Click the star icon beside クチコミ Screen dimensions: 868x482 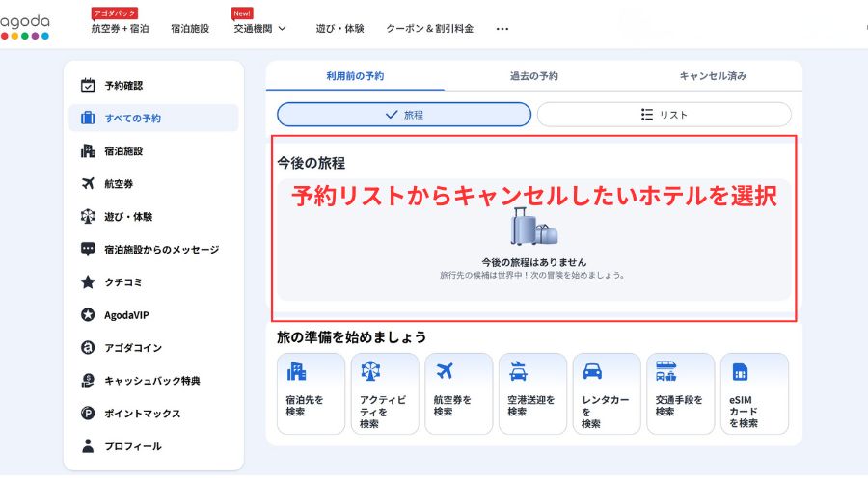point(88,282)
